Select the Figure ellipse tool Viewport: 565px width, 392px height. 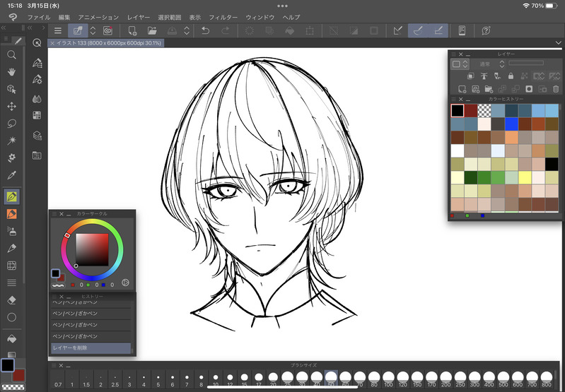point(11,317)
